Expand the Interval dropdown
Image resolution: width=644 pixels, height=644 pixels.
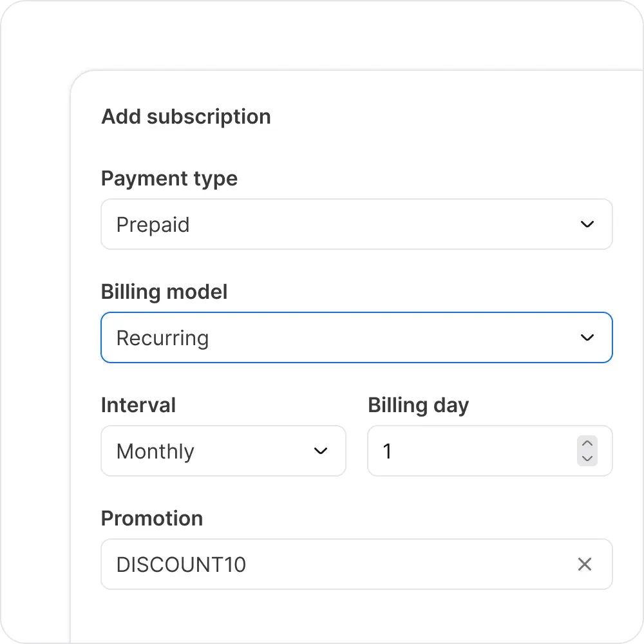coord(223,451)
